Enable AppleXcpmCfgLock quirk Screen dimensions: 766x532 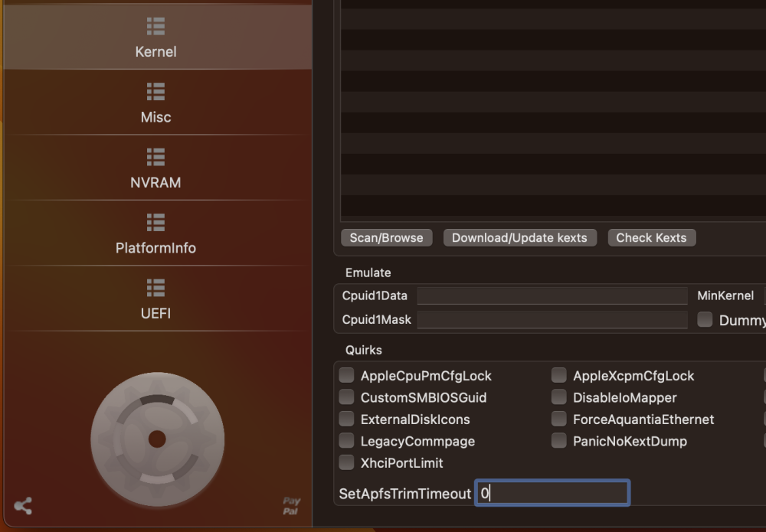[x=559, y=375]
